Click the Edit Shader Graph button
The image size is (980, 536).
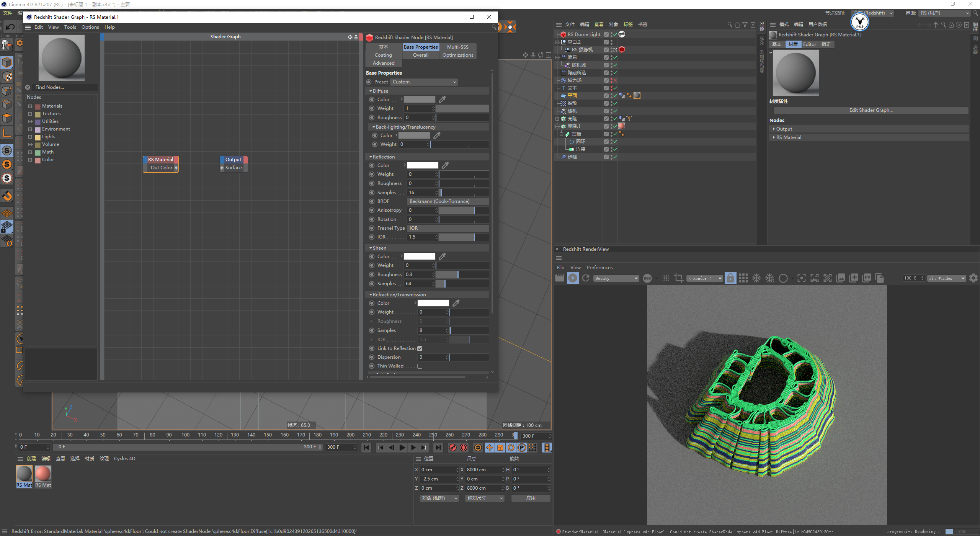coord(871,110)
